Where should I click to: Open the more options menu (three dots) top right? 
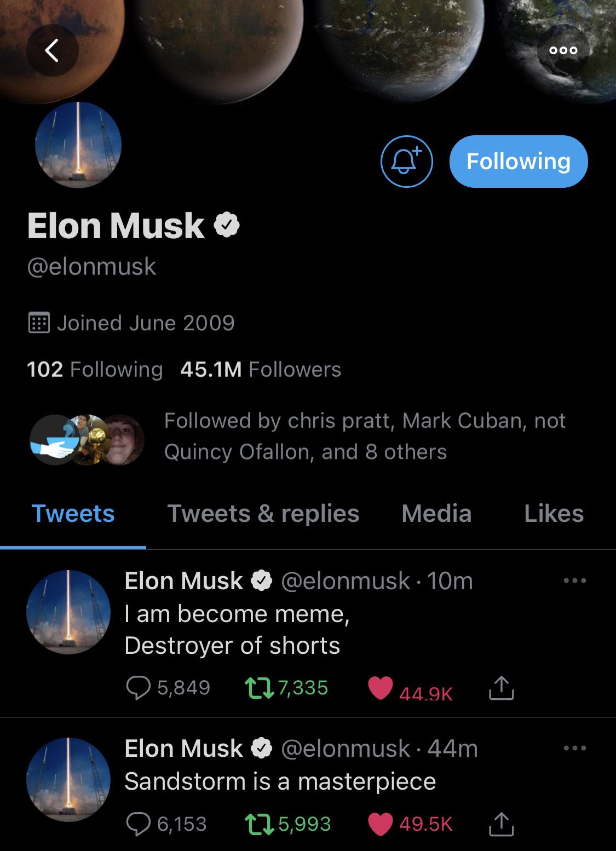click(563, 50)
